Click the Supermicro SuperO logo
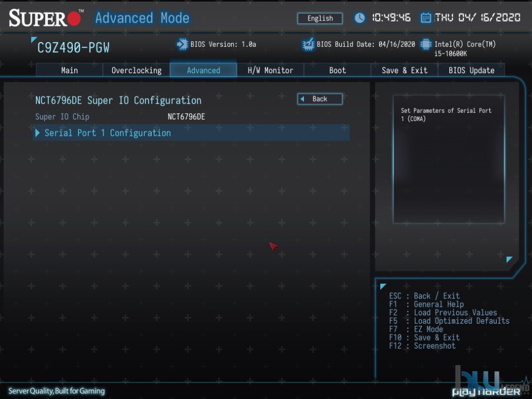532x399 pixels. (x=46, y=18)
